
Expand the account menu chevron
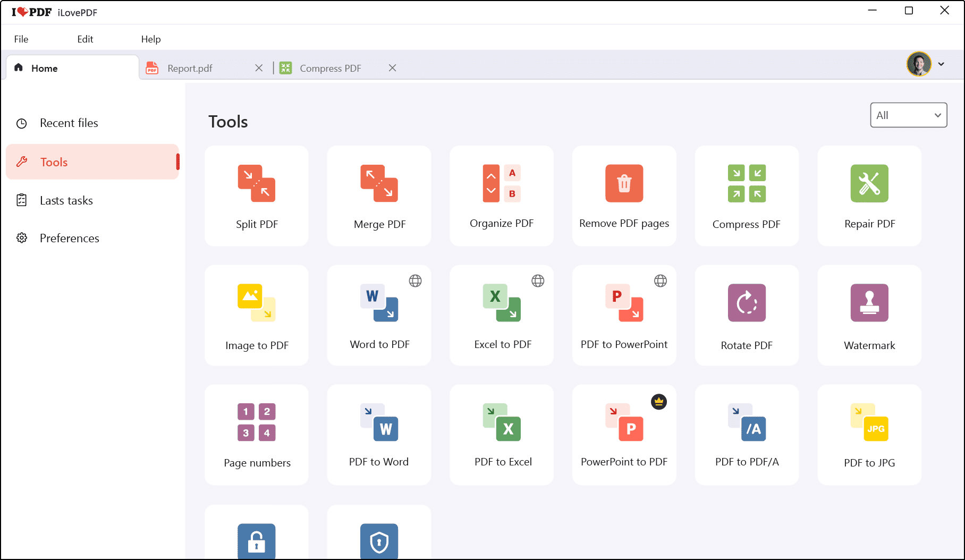point(941,64)
